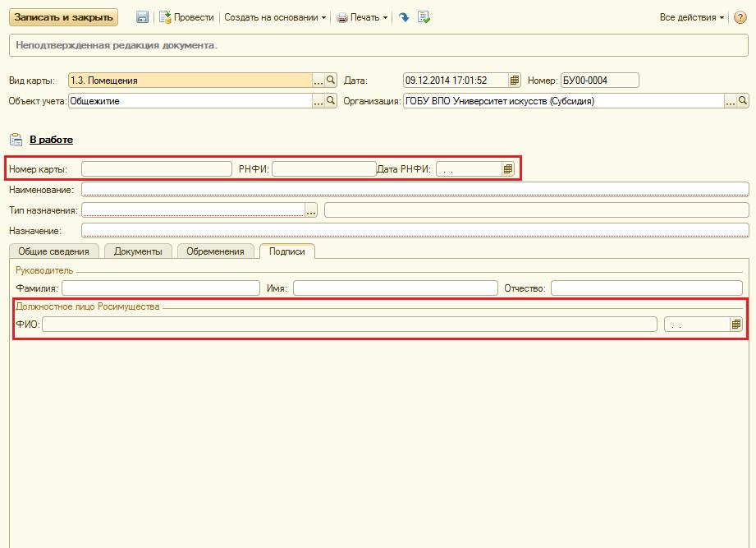
Task: Click the blue arrow toolbar icon
Action: (404, 17)
